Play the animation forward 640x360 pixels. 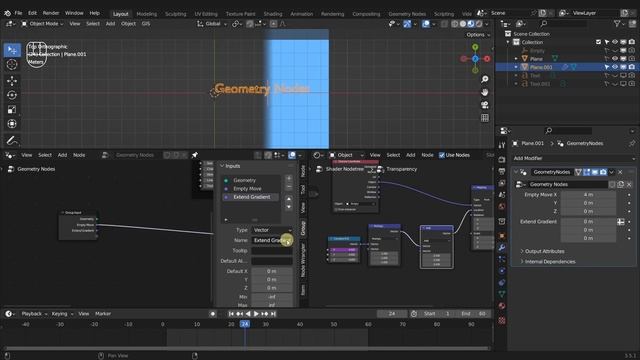pos(256,314)
